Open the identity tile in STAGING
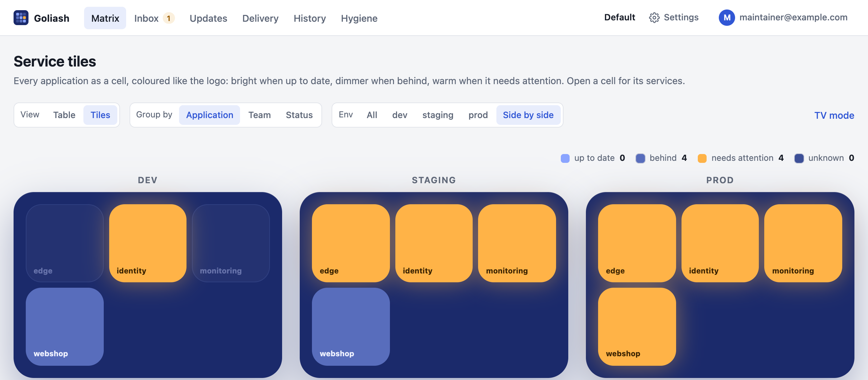 tap(434, 243)
